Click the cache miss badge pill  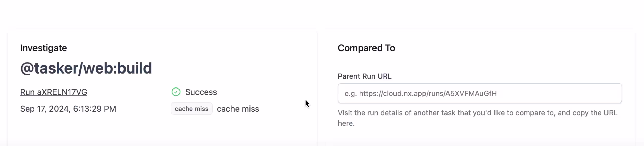[x=191, y=109]
